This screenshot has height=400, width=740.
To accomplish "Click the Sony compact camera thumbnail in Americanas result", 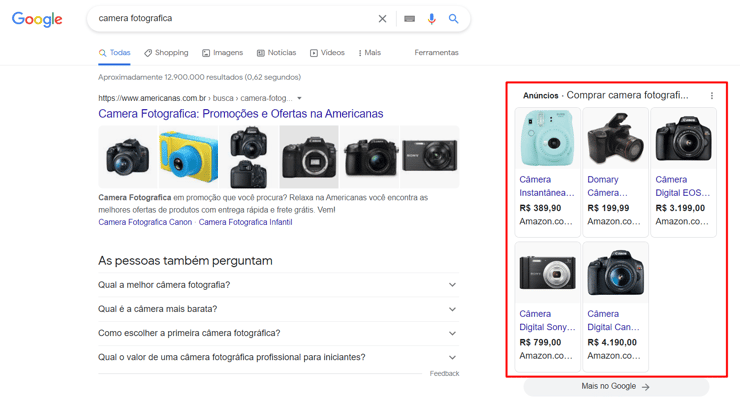I will [x=429, y=157].
